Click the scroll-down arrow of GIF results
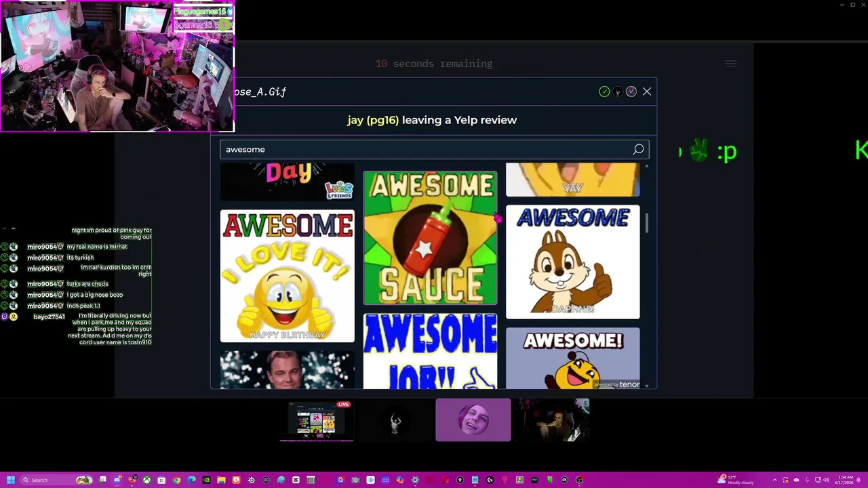Viewport: 868px width, 488px height. click(x=647, y=386)
